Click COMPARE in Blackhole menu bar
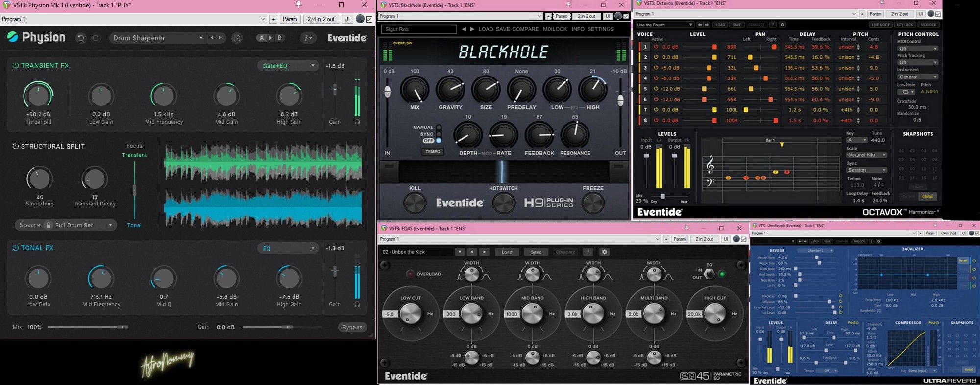980x385 pixels. point(525,29)
